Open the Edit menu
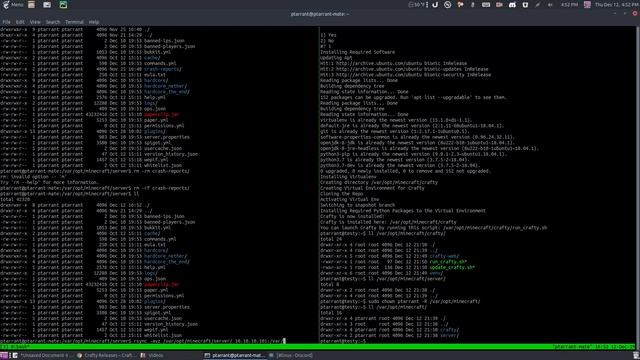Image resolution: width=640 pixels, height=360 pixels. click(20, 22)
